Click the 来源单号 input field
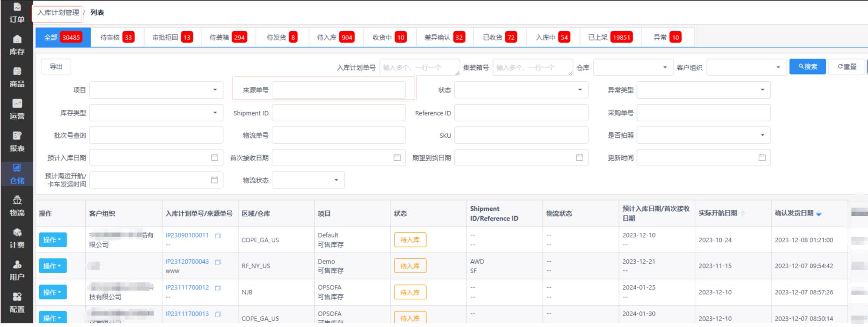The image size is (868, 327). click(x=339, y=90)
